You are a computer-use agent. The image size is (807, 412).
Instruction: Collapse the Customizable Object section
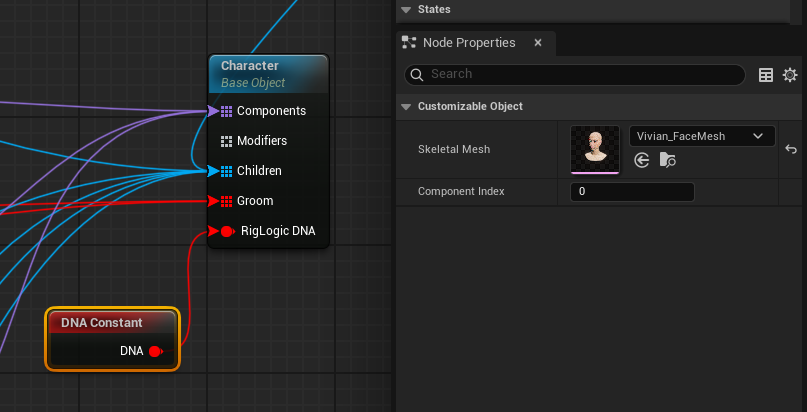406,106
